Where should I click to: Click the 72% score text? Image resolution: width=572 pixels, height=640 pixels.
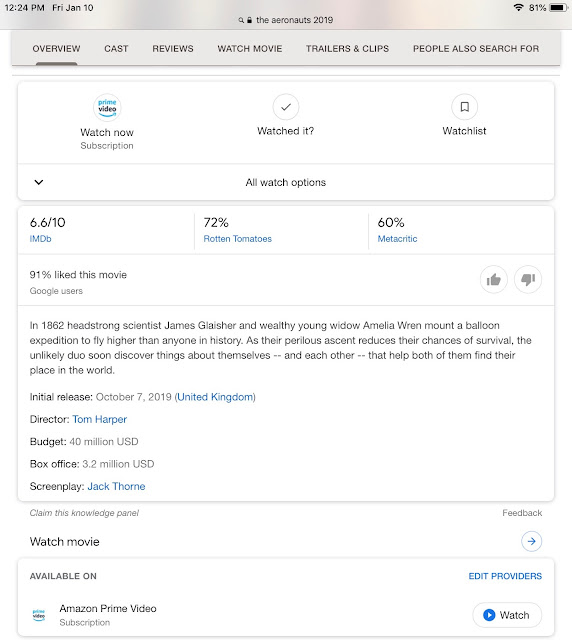click(216, 222)
